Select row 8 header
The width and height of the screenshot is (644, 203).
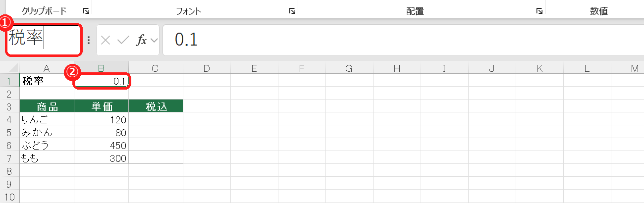tap(9, 171)
